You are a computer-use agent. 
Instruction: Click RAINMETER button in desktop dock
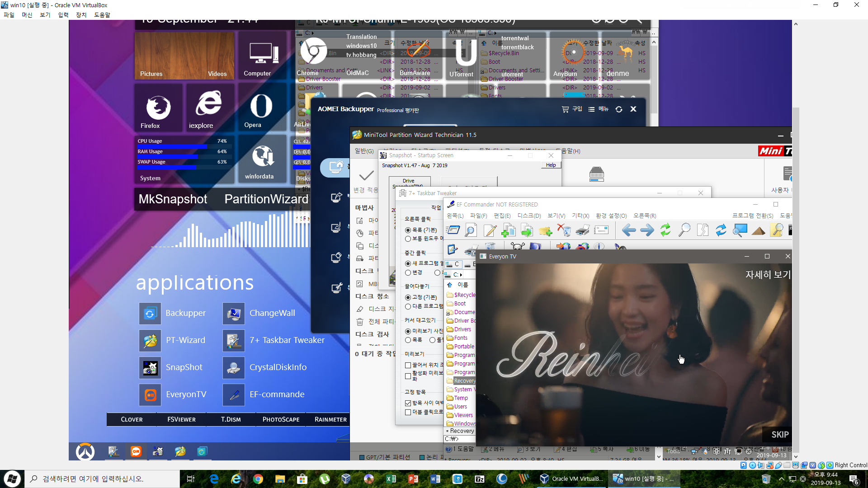click(330, 419)
